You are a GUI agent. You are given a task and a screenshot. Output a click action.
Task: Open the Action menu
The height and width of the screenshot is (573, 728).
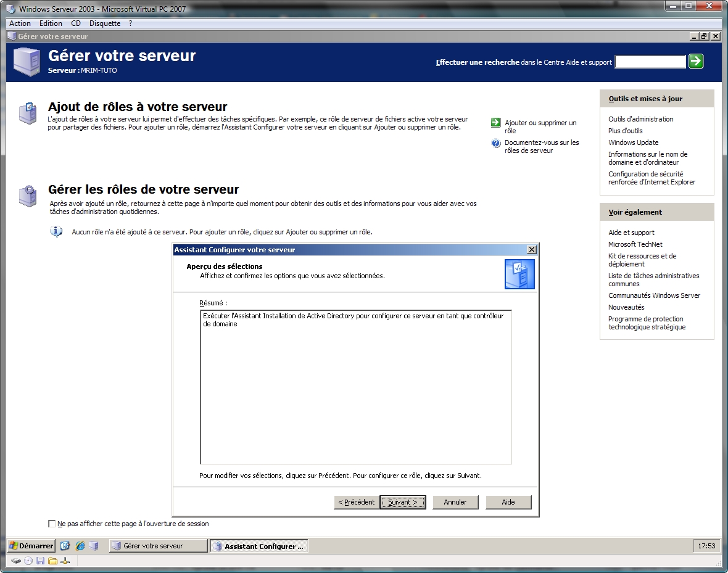coord(20,23)
